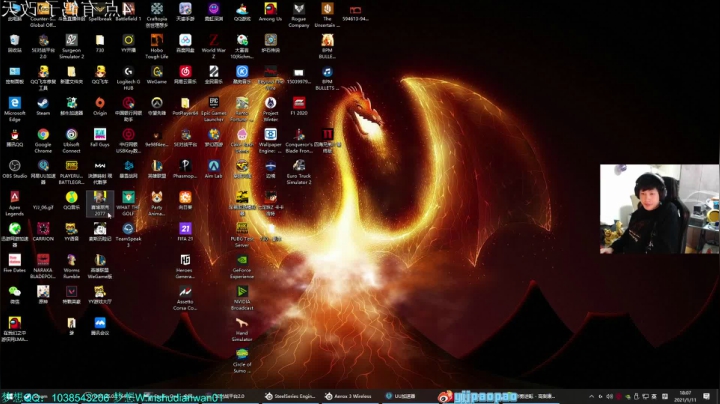Launch Ubisoft Connect shortcut
This screenshot has height=404, width=720.
tap(72, 140)
